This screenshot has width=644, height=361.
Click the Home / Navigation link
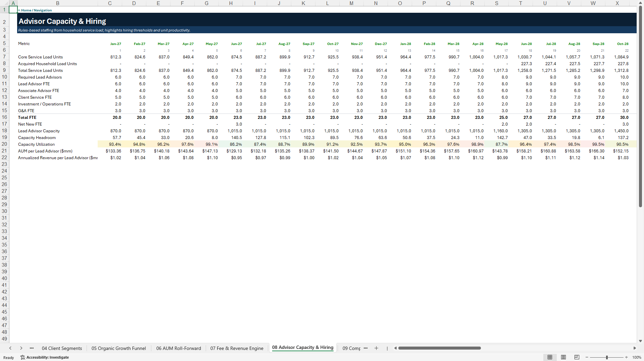(35, 10)
